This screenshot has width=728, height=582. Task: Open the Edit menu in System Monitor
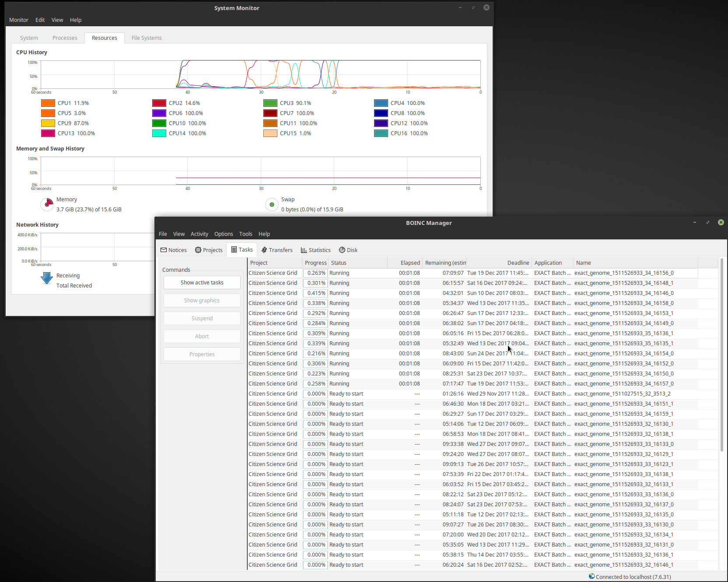tap(40, 20)
